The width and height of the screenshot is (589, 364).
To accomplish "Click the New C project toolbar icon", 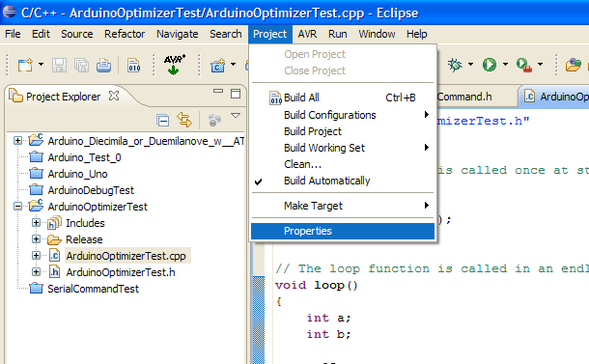I will 218,66.
